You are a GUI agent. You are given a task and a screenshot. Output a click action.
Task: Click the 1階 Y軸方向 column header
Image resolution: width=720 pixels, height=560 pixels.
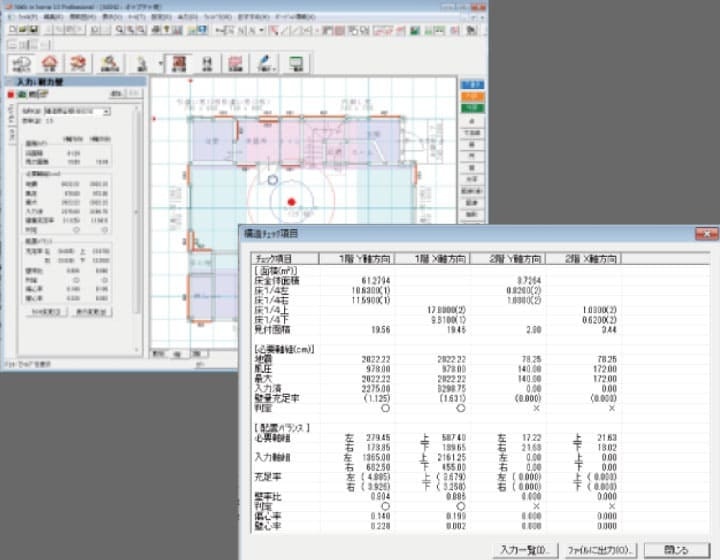pyautogui.click(x=360, y=258)
